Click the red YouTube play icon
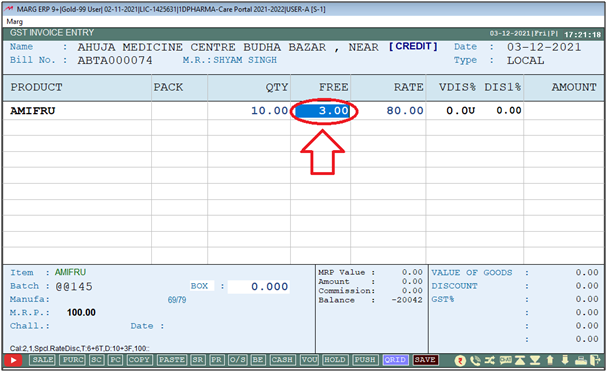This screenshot has height=372, width=608. click(x=13, y=360)
